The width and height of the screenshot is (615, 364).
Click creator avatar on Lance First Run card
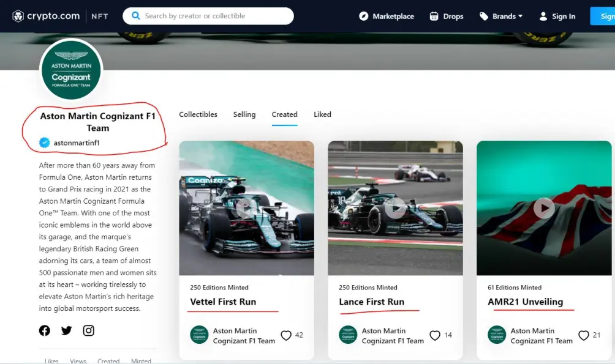(x=348, y=335)
